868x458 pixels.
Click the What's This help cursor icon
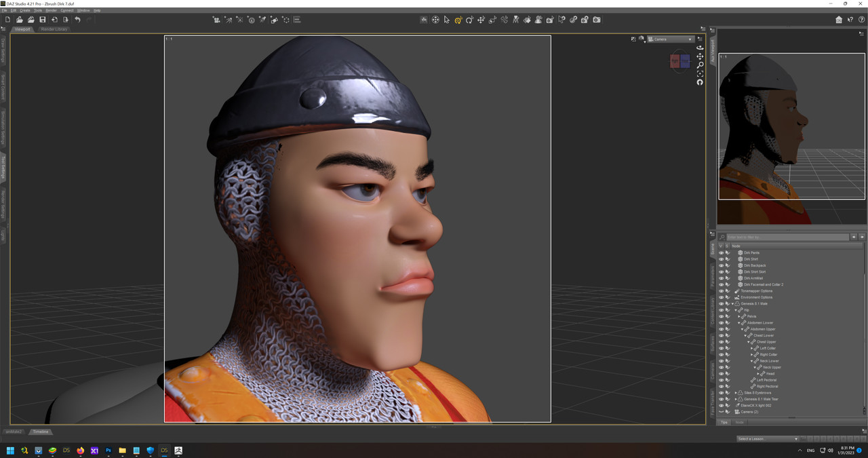tap(850, 20)
